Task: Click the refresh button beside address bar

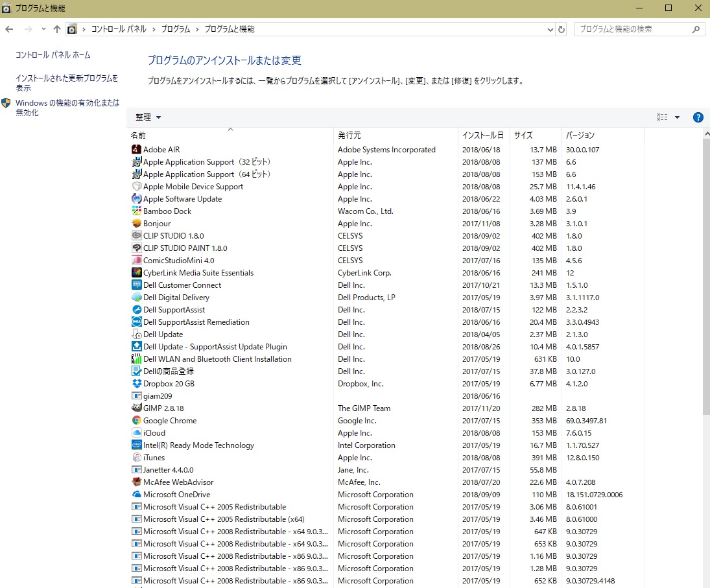Action: [x=562, y=29]
